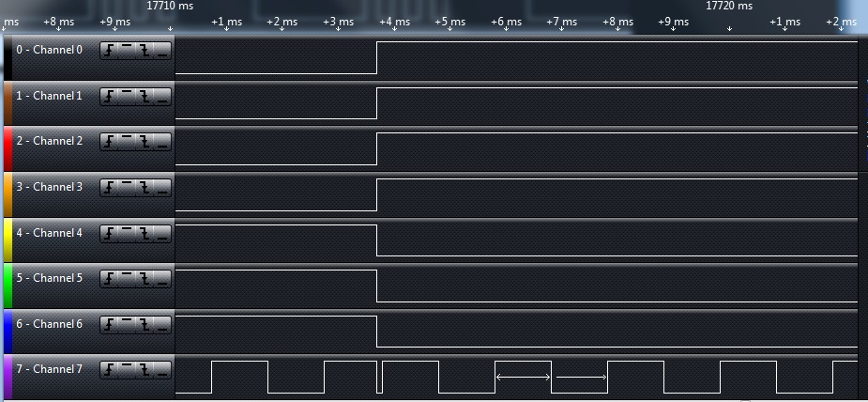
Task: Click the '17710 ms' time ruler label
Action: 170,6
